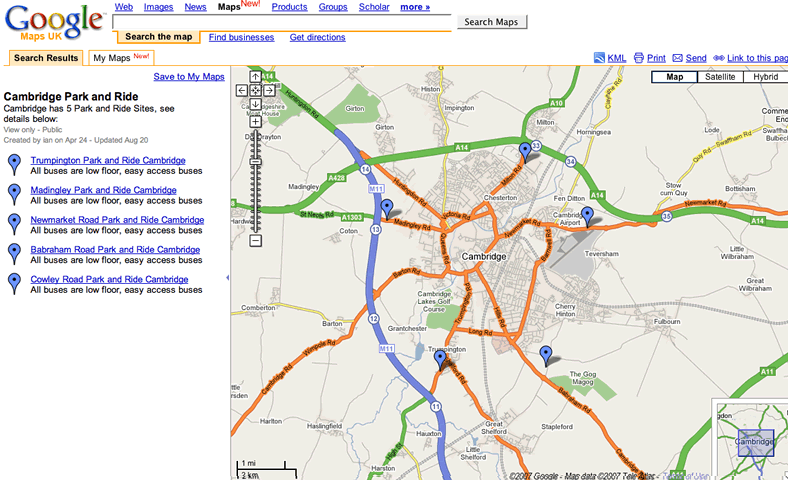The image size is (788, 480).
Task: Open Newmarket Road Park and Ride Cambridge link
Action: tap(117, 220)
